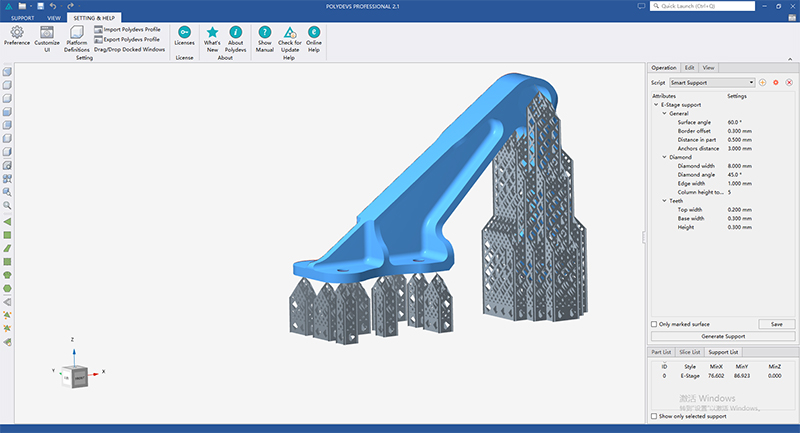800x433 pixels.
Task: Enable Only marked surface checkbox
Action: (x=654, y=324)
